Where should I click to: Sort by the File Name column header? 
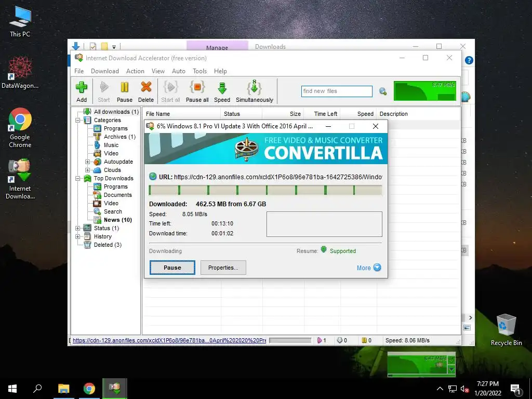coord(182,114)
